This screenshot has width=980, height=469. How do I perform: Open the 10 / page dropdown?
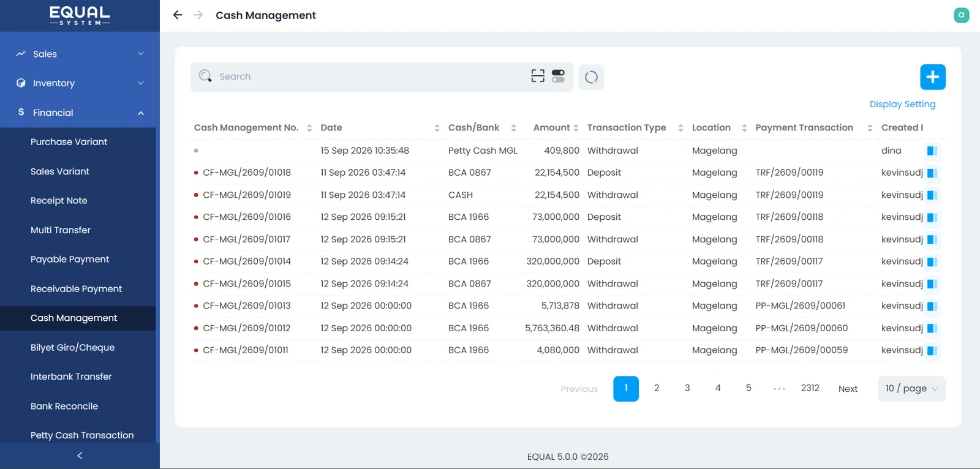[911, 389]
